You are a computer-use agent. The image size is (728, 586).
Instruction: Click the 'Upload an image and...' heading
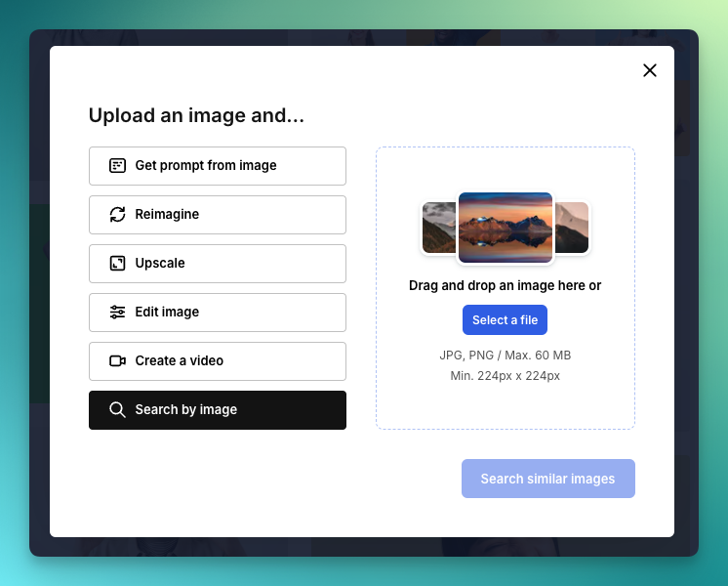coord(196,115)
